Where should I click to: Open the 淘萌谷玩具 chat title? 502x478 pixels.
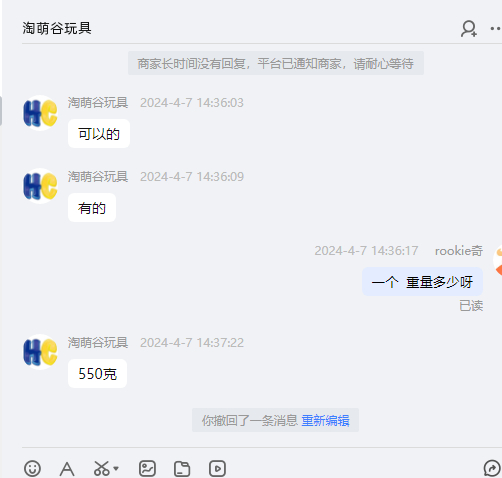[57, 28]
